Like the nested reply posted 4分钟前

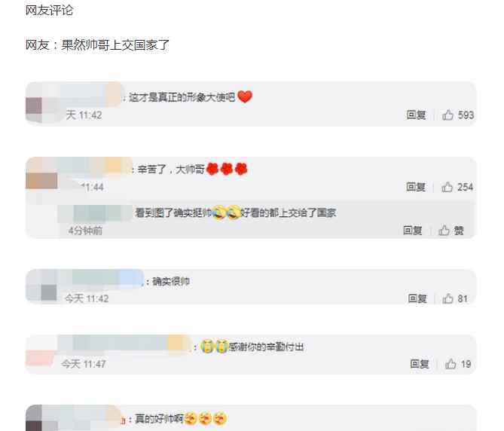point(444,230)
